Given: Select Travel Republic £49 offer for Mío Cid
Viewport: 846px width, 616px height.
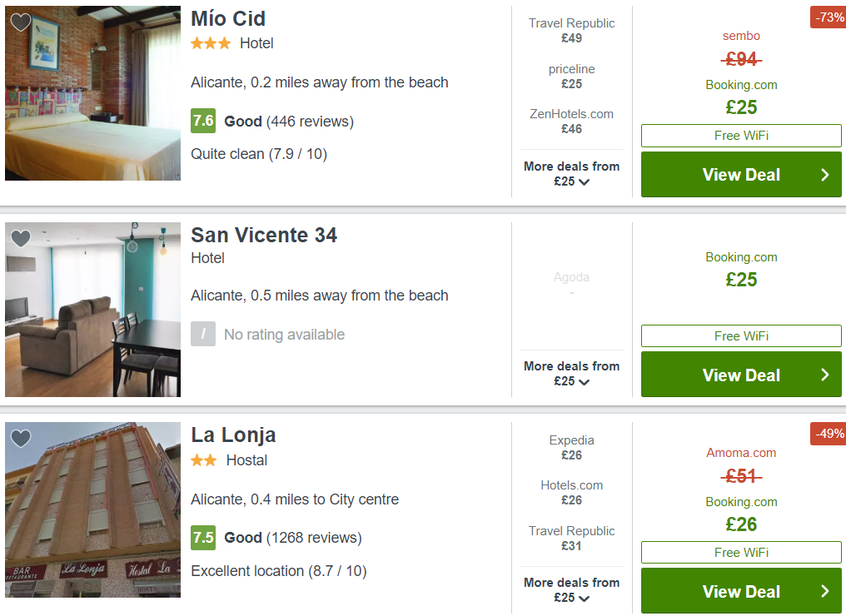Looking at the screenshot, I should [x=571, y=30].
